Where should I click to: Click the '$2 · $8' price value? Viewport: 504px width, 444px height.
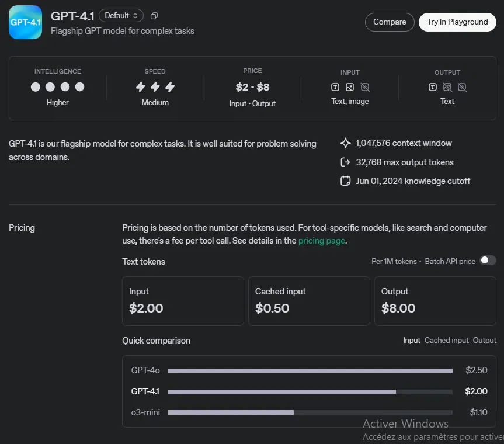click(252, 87)
